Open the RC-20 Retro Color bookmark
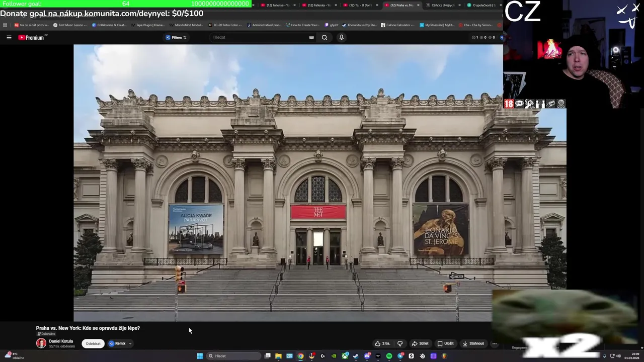644x362 pixels. 225,25
